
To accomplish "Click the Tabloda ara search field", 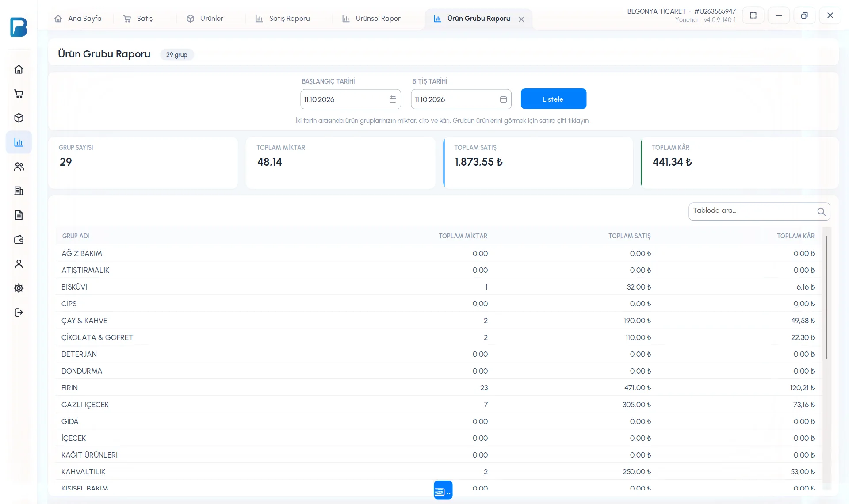I will (759, 211).
